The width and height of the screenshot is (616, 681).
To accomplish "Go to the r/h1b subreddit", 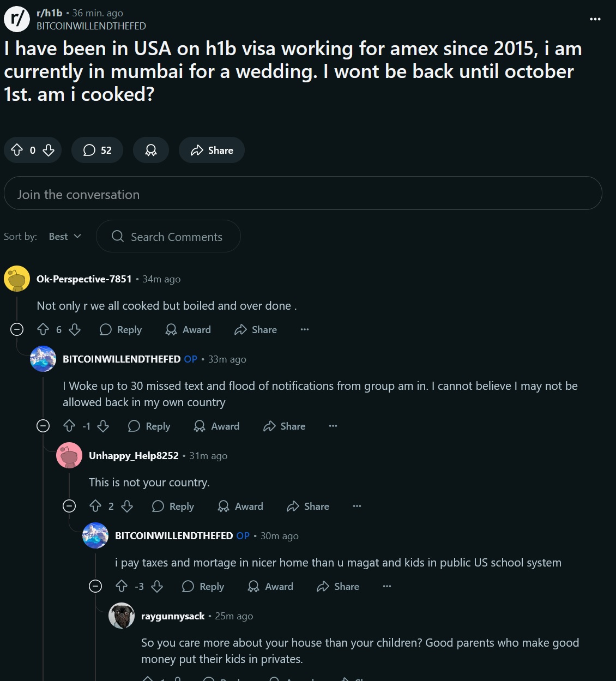I will tap(49, 13).
